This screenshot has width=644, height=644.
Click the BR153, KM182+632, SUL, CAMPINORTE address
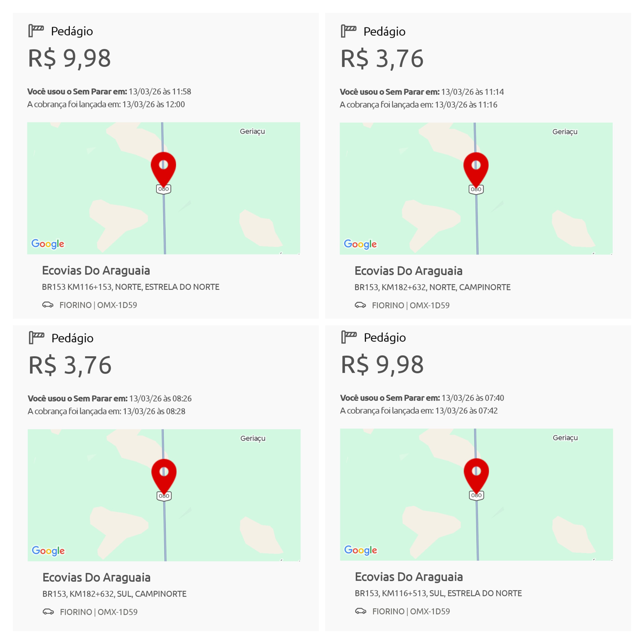click(x=114, y=594)
